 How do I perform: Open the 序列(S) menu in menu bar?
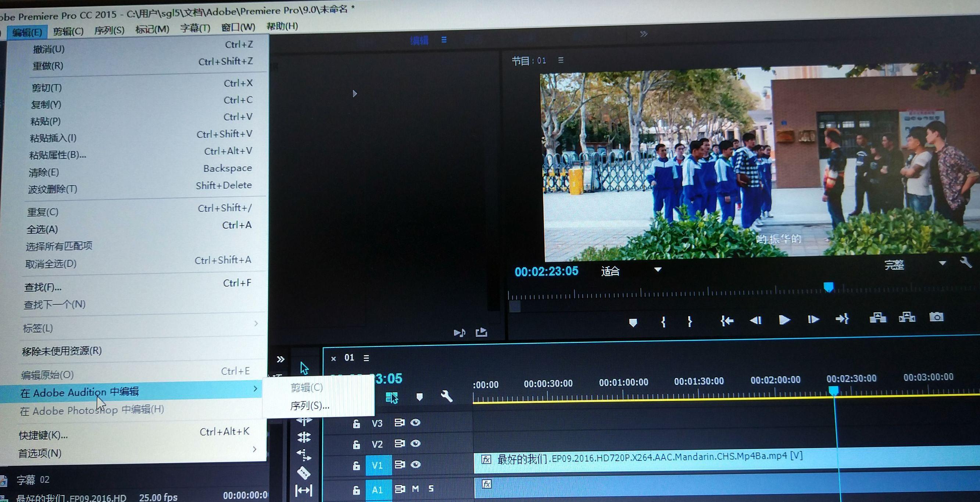[109, 31]
